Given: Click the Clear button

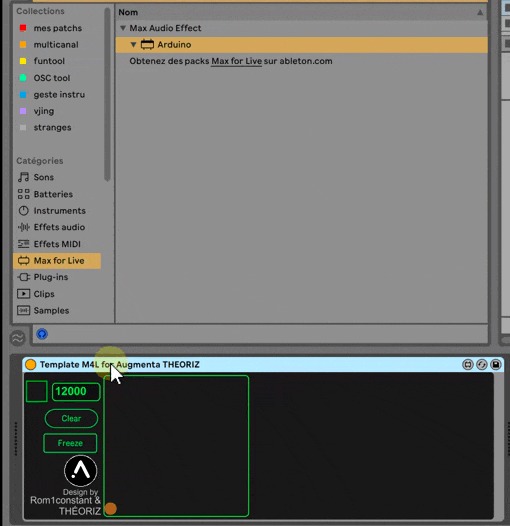Looking at the screenshot, I should 71,418.
